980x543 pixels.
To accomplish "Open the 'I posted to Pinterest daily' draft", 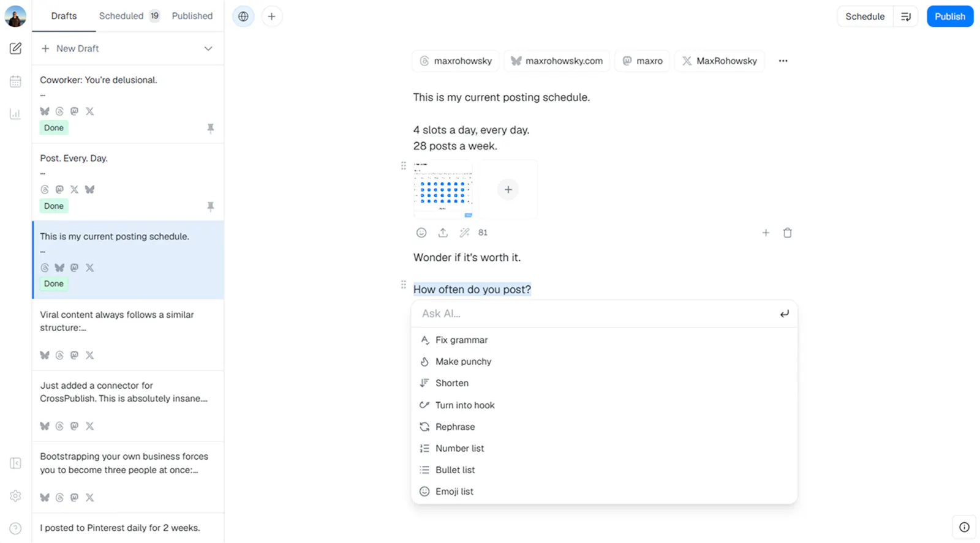I will [128, 528].
